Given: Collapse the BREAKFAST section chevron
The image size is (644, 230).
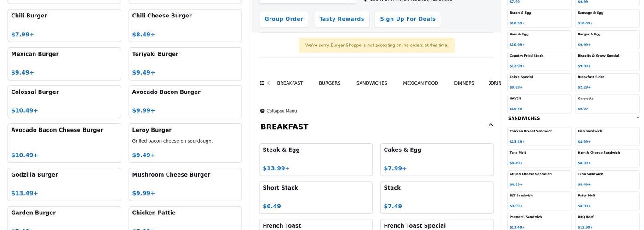Looking at the screenshot, I should [490, 125].
